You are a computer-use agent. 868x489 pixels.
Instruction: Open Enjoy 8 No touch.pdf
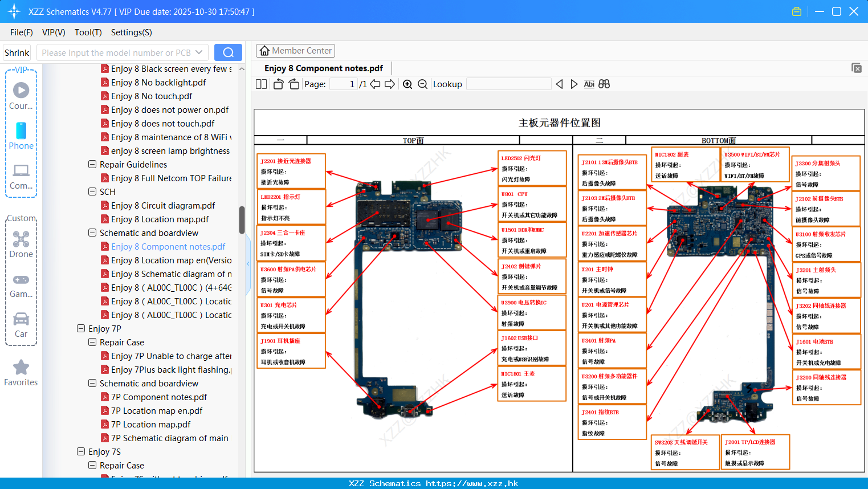152,96
